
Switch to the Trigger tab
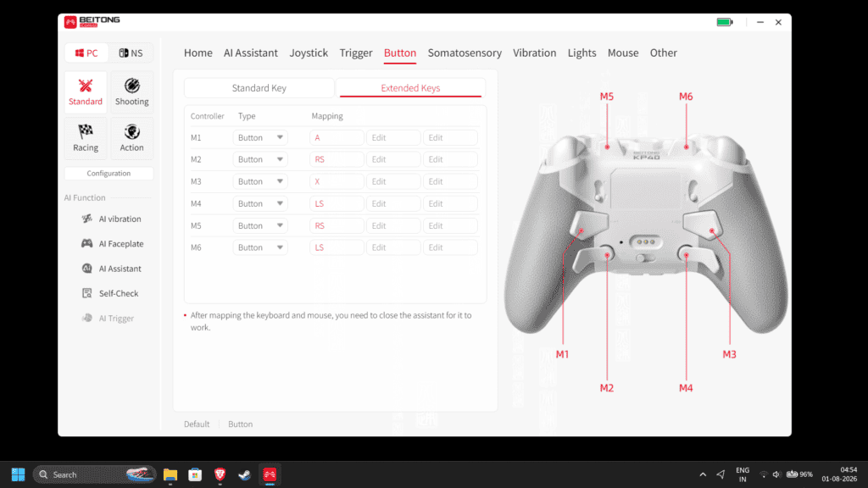tap(356, 53)
